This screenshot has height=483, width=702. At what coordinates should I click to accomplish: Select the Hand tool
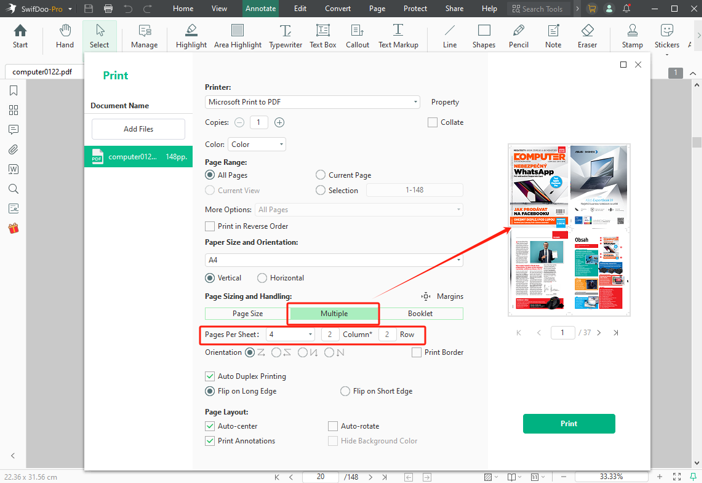[65, 36]
